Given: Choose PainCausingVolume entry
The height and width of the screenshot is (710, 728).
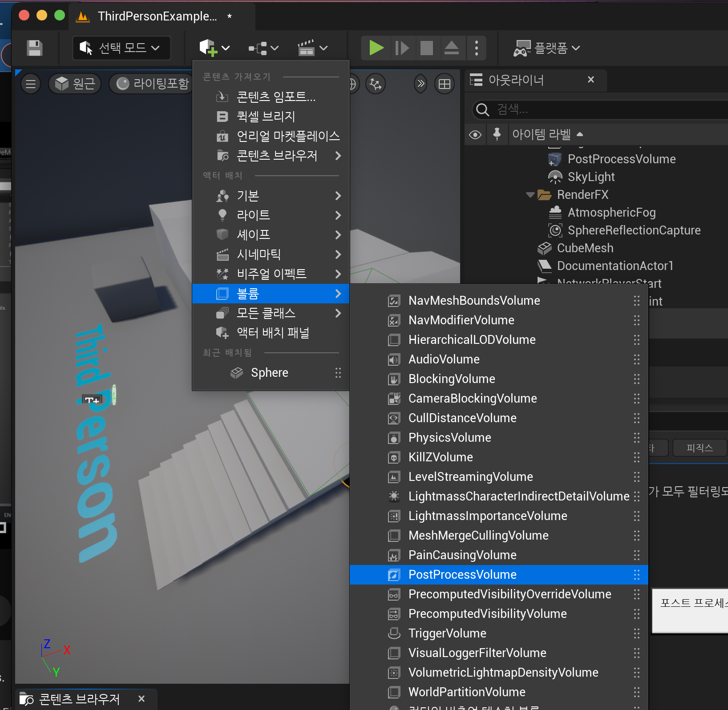Looking at the screenshot, I should point(499,555).
